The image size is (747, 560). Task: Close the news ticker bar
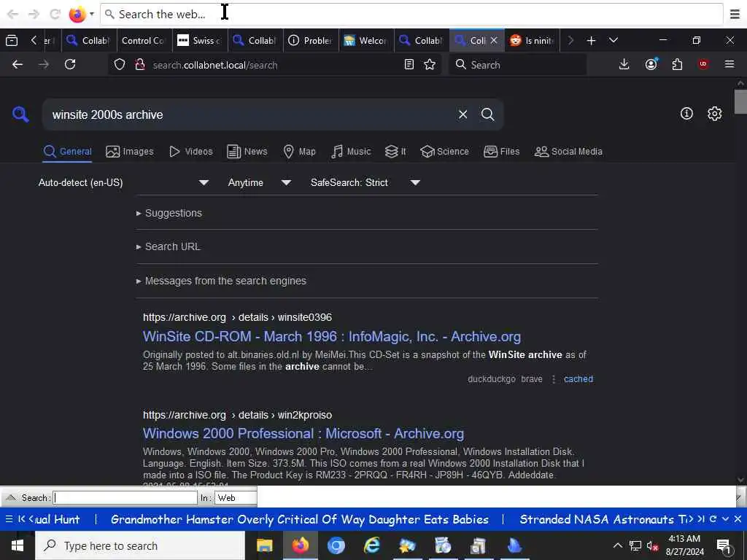coord(738,519)
